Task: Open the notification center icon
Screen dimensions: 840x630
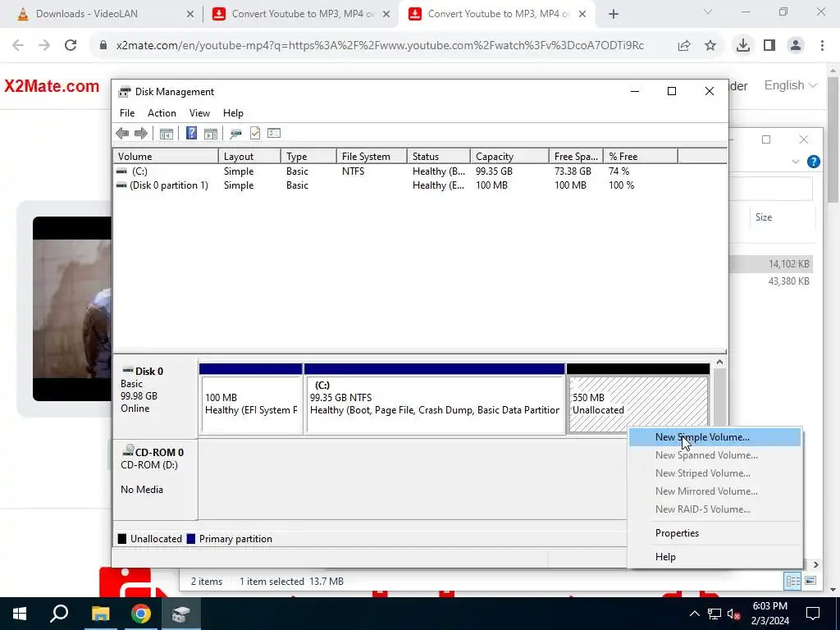Action: coord(813,614)
